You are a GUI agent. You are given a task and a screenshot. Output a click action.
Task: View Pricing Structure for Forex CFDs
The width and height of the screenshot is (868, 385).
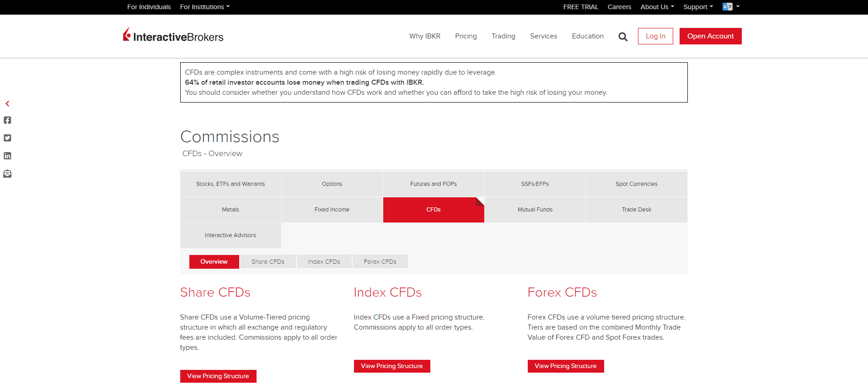pos(566,366)
